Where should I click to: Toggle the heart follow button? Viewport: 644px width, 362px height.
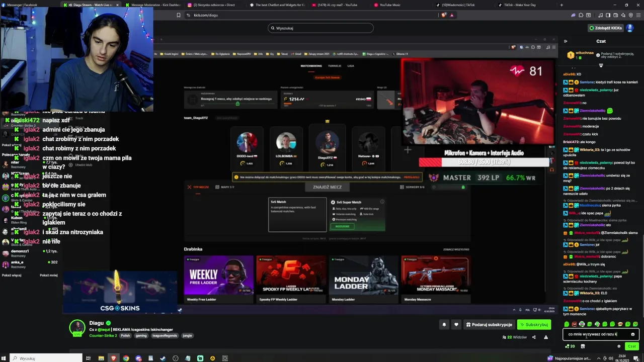coord(456,325)
